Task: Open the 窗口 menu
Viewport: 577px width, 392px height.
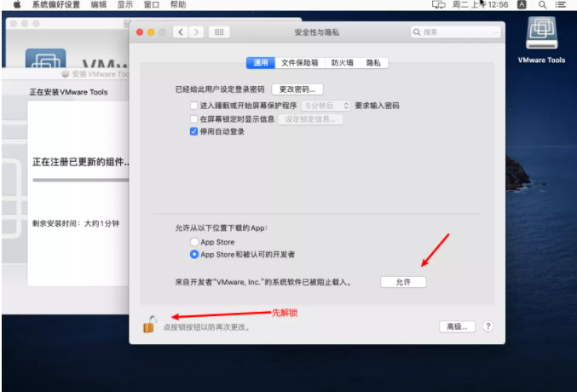Action: tap(152, 5)
